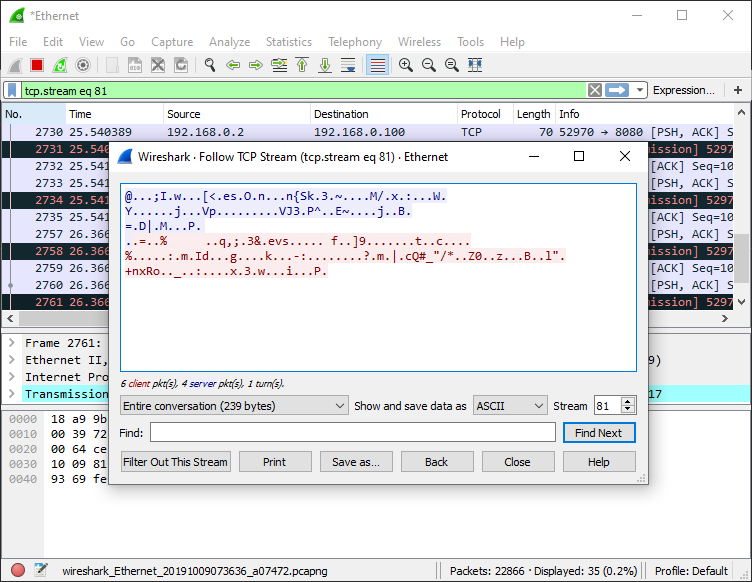Save capture file toolbar icon
Image resolution: width=752 pixels, height=582 pixels.
(x=135, y=65)
